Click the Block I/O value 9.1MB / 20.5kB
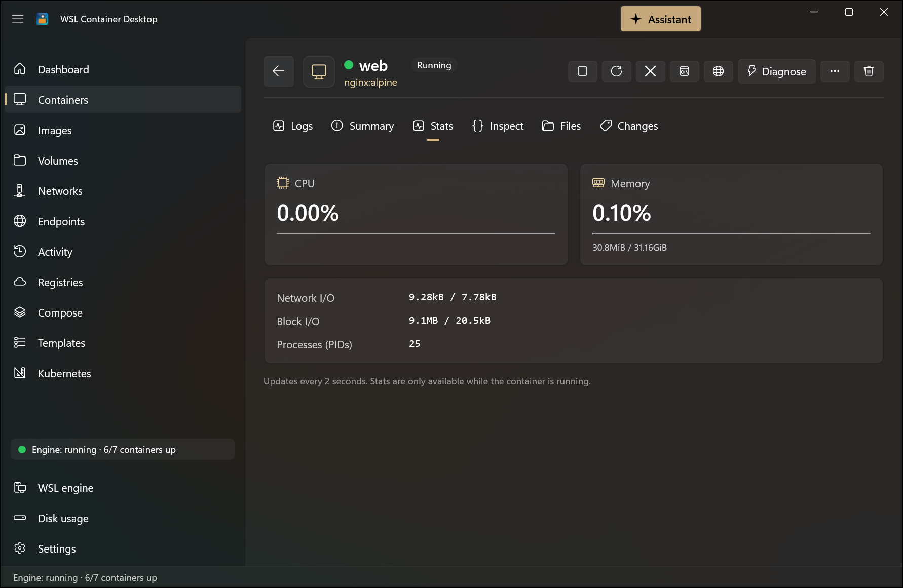Image resolution: width=903 pixels, height=588 pixels. pyautogui.click(x=449, y=321)
